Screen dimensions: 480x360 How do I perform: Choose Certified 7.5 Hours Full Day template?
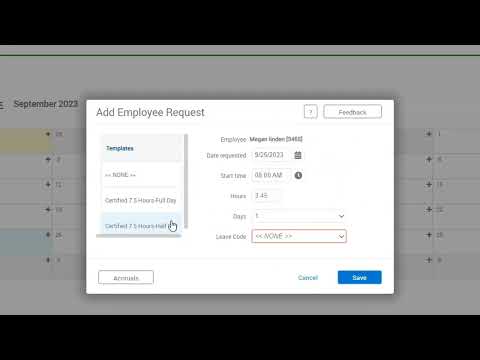[142, 200]
